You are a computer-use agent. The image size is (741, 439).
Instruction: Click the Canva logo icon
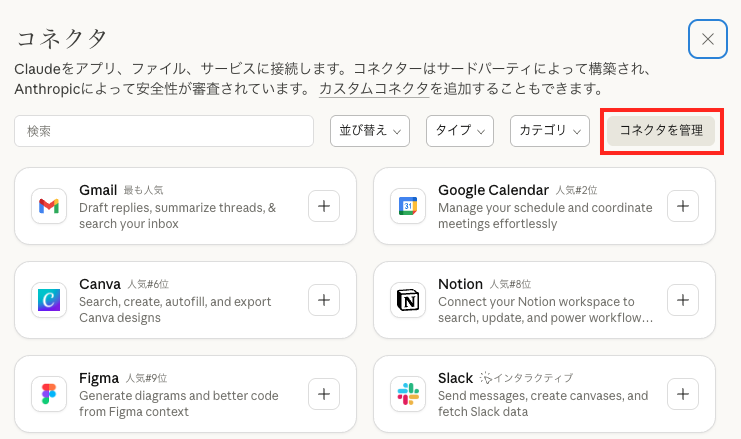[48, 300]
